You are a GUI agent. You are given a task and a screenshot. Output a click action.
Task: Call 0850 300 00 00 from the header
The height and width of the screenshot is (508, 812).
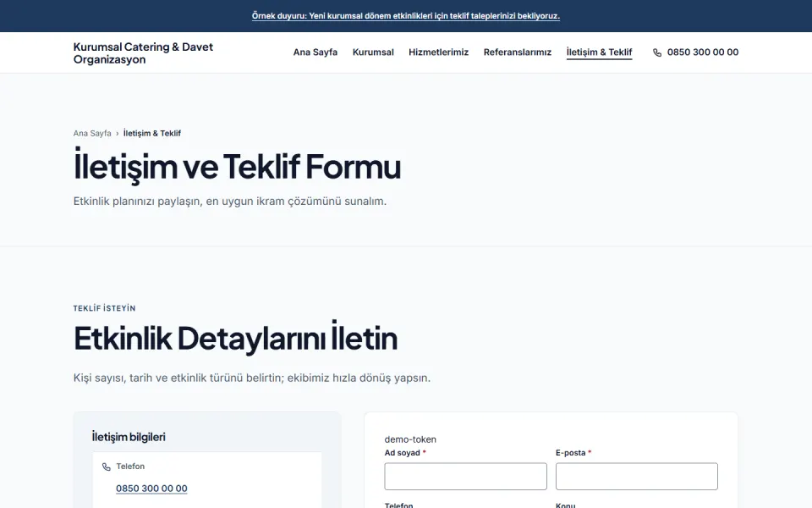pos(703,52)
